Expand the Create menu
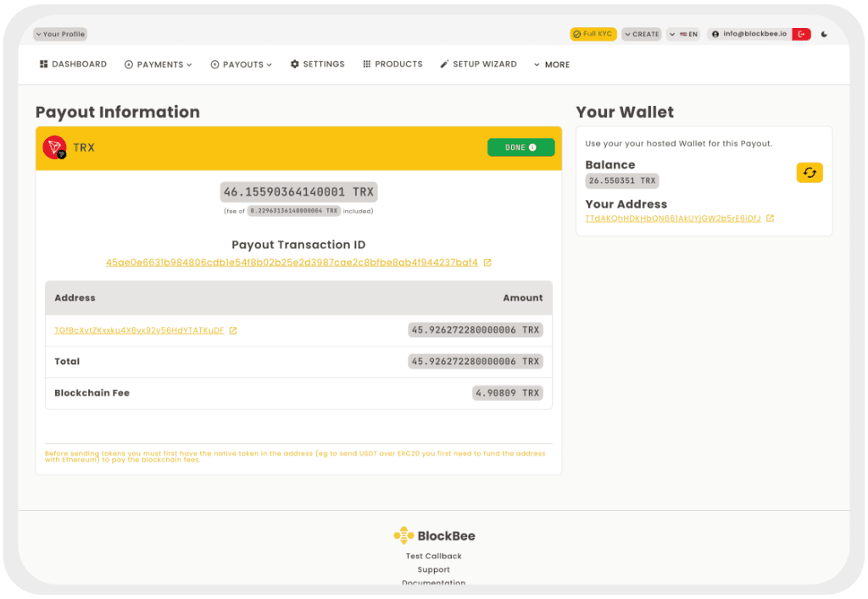 [x=643, y=34]
